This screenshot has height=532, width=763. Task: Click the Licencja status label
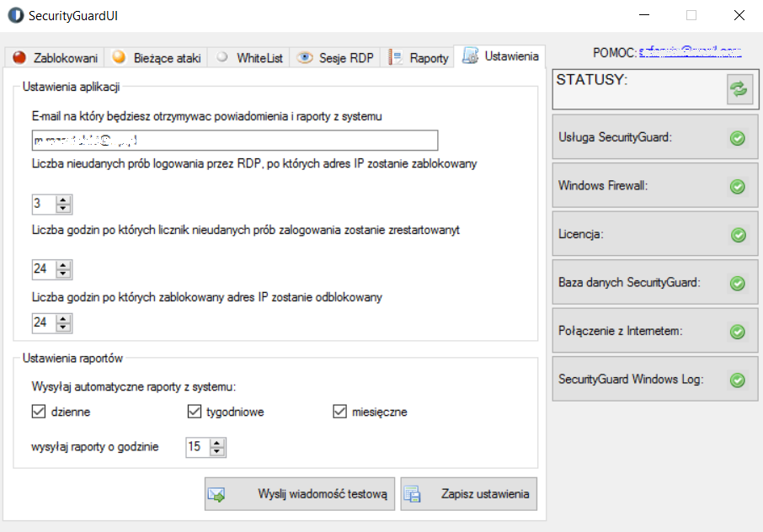coord(581,234)
